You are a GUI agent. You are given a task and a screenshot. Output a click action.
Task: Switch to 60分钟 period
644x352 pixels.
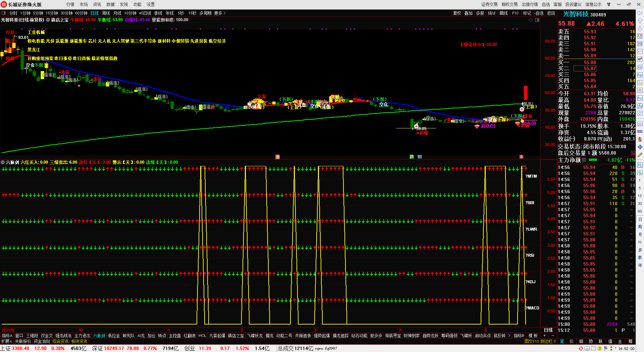click(81, 13)
